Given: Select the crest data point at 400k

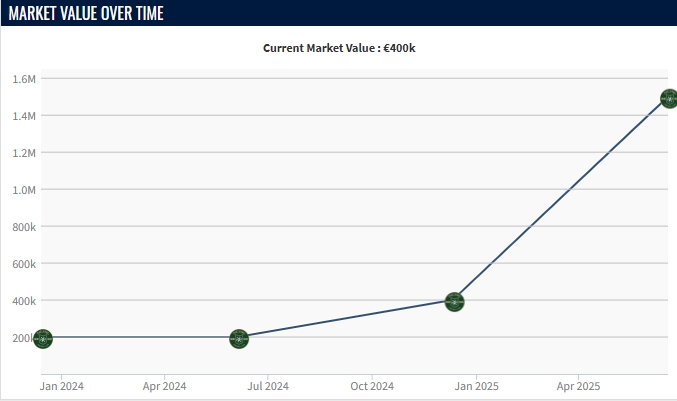Looking at the screenshot, I should (x=454, y=301).
